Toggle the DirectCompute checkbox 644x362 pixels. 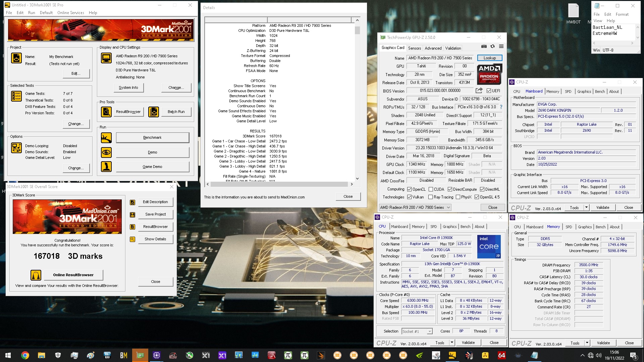[x=450, y=189]
